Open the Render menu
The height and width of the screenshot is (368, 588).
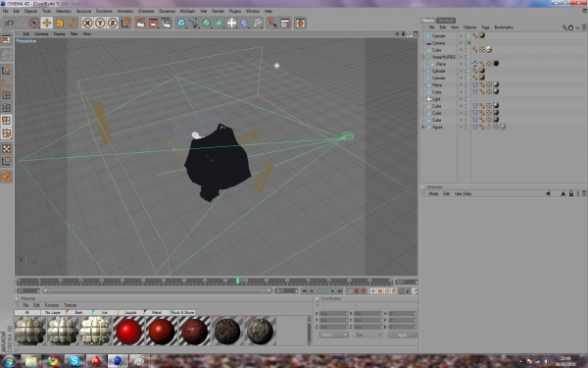pos(218,11)
